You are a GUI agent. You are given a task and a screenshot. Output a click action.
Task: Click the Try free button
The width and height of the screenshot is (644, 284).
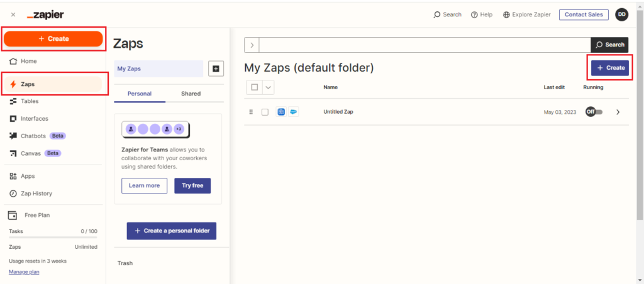[x=192, y=185]
